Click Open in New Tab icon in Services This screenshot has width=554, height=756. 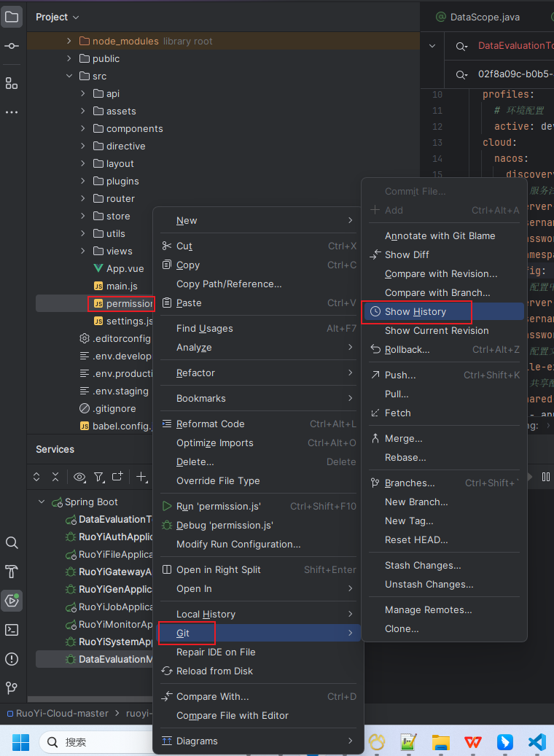[x=117, y=476]
